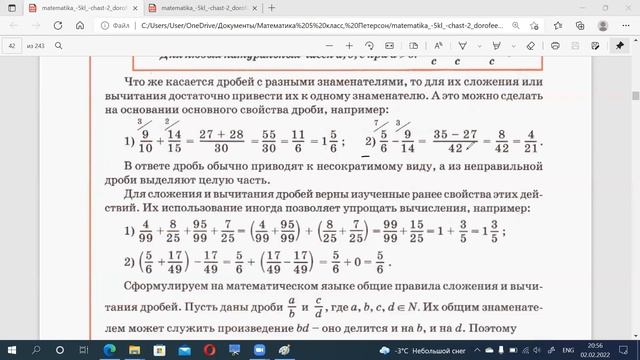Open Microsoft Edge from taskbar
Image resolution: width=640 pixels, height=360 pixels.
[x=109, y=350]
